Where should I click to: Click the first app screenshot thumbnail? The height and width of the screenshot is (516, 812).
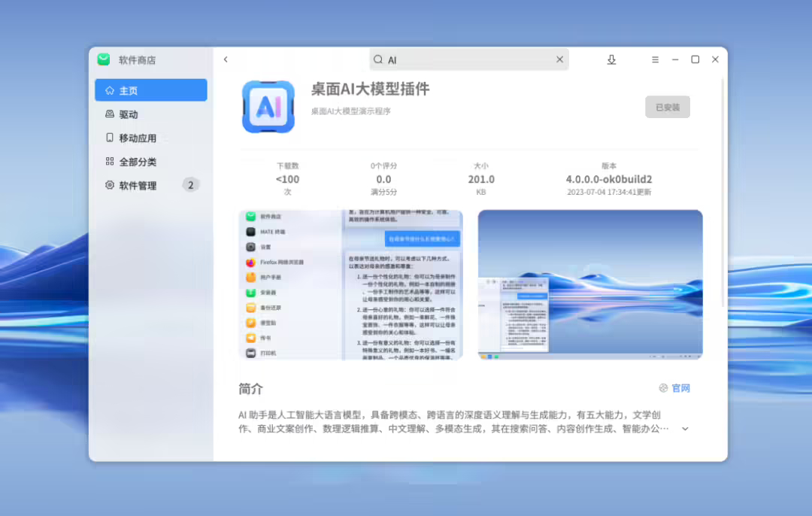351,285
